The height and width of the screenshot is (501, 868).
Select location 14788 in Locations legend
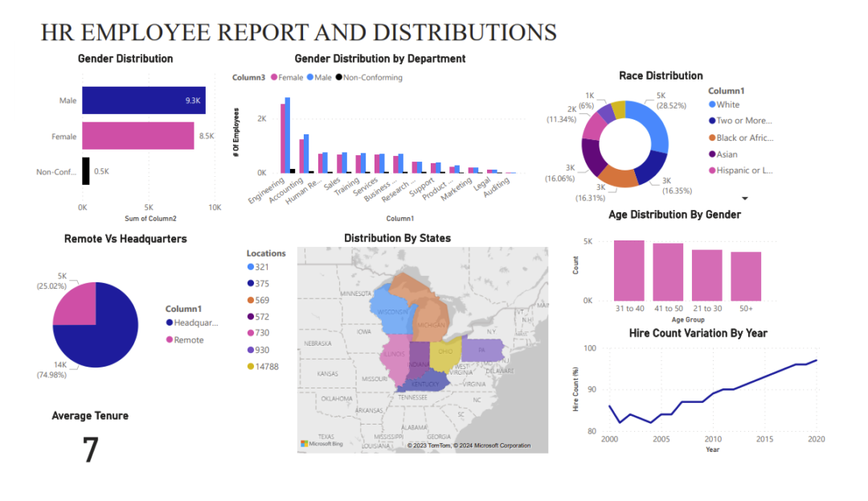pos(265,367)
